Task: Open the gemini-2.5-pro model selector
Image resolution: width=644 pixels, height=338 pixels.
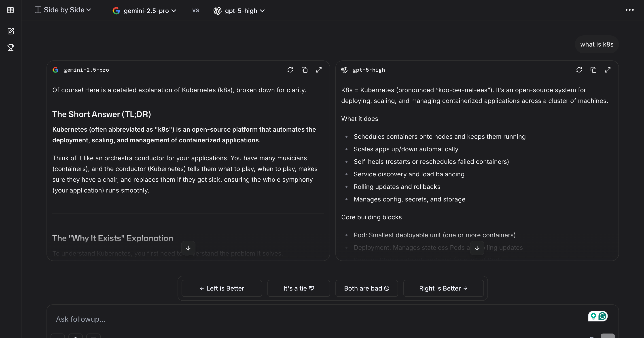Action: tap(144, 11)
